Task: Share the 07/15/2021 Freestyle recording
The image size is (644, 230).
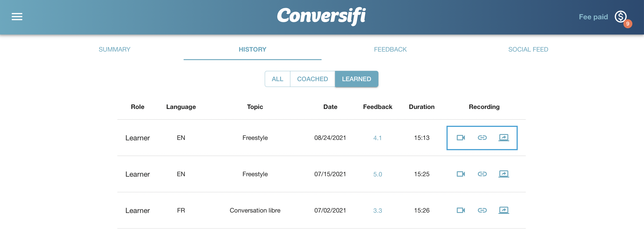Action: 504,174
